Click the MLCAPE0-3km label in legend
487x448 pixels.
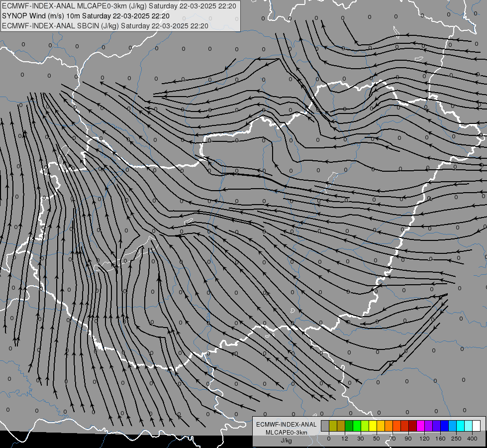point(287,433)
